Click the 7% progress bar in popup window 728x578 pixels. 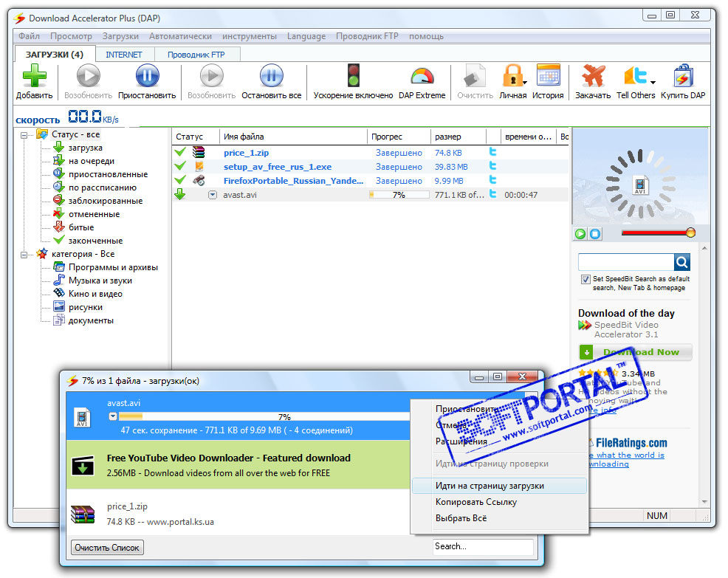264,416
